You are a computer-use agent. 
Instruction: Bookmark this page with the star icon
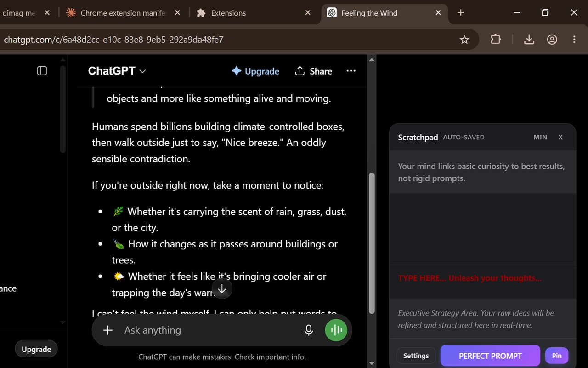[464, 40]
